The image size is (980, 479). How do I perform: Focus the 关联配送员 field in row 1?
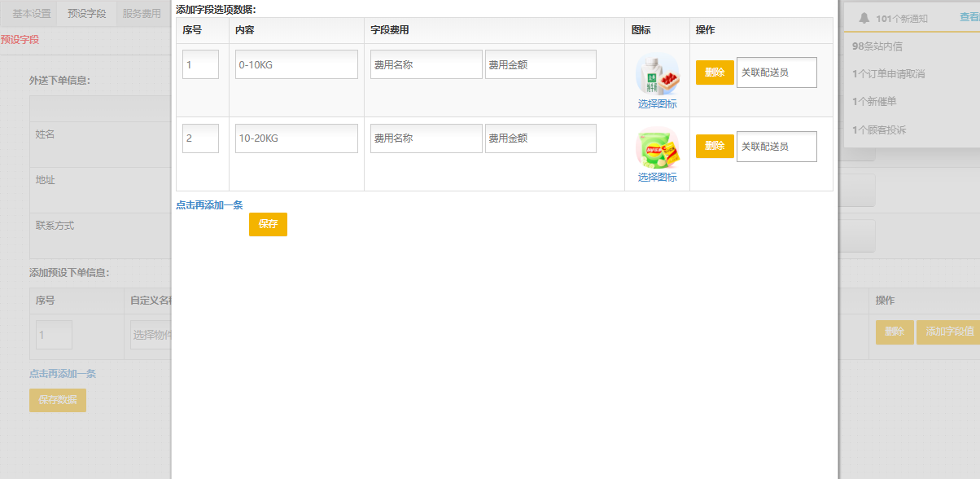click(776, 73)
